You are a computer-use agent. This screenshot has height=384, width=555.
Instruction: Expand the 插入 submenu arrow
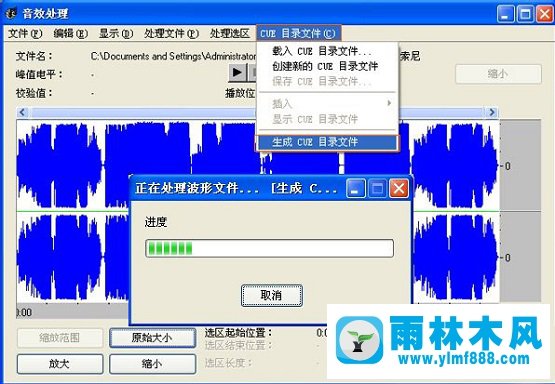tap(389, 103)
